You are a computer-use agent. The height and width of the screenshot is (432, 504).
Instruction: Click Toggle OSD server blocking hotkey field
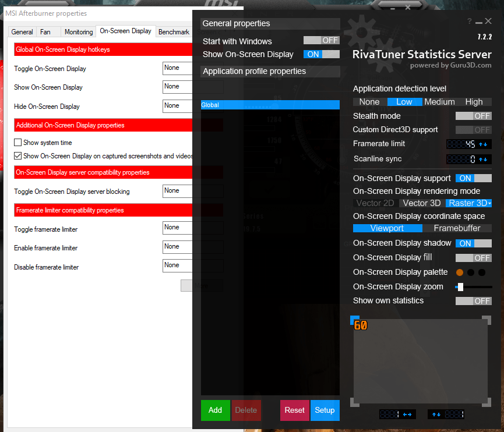click(193, 191)
